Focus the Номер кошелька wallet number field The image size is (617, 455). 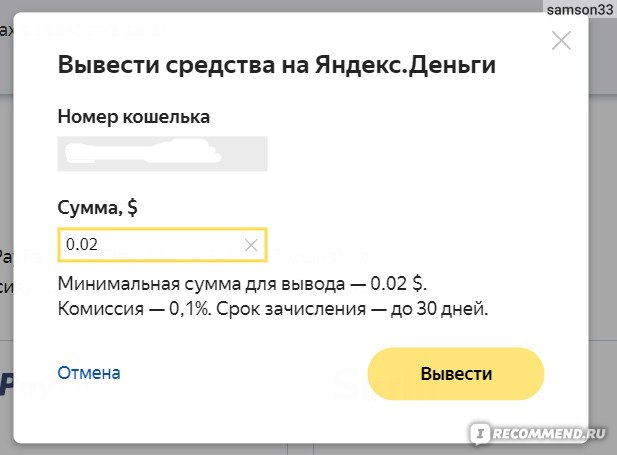[x=163, y=154]
